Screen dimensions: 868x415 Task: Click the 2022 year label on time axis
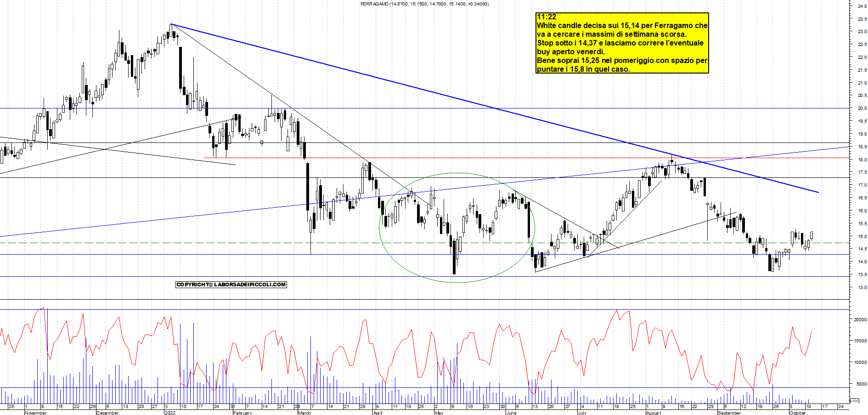pos(170,413)
